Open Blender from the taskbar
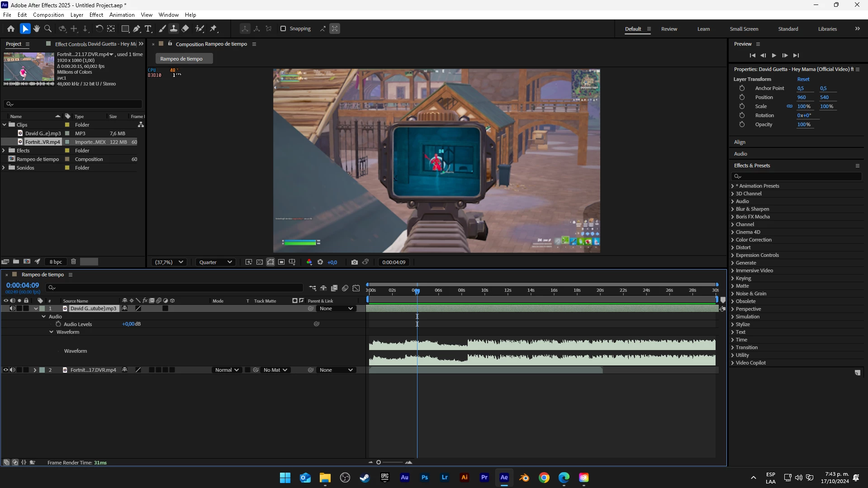This screenshot has height=488, width=868. [524, 478]
